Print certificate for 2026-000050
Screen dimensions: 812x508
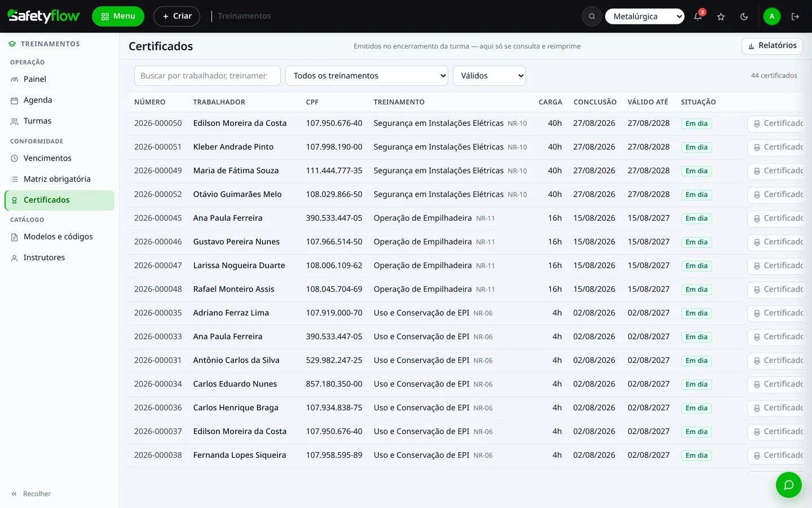pyautogui.click(x=776, y=124)
